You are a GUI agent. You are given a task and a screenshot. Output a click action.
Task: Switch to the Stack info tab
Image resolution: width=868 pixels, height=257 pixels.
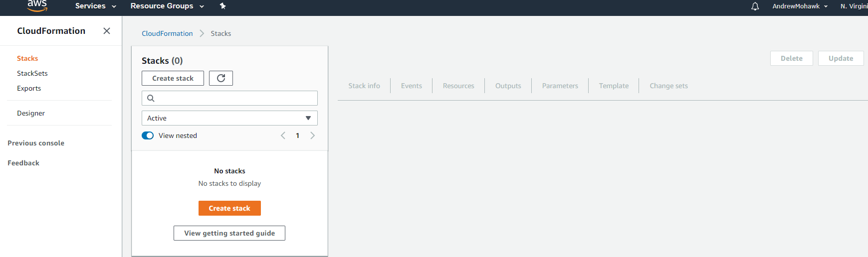364,86
